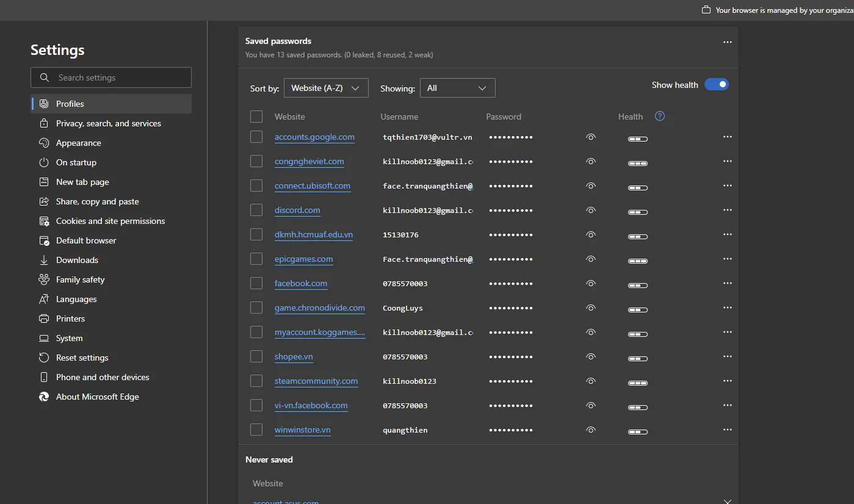854x504 pixels.
Task: Open more actions for vi-vn.facebook.com row
Action: [727, 405]
